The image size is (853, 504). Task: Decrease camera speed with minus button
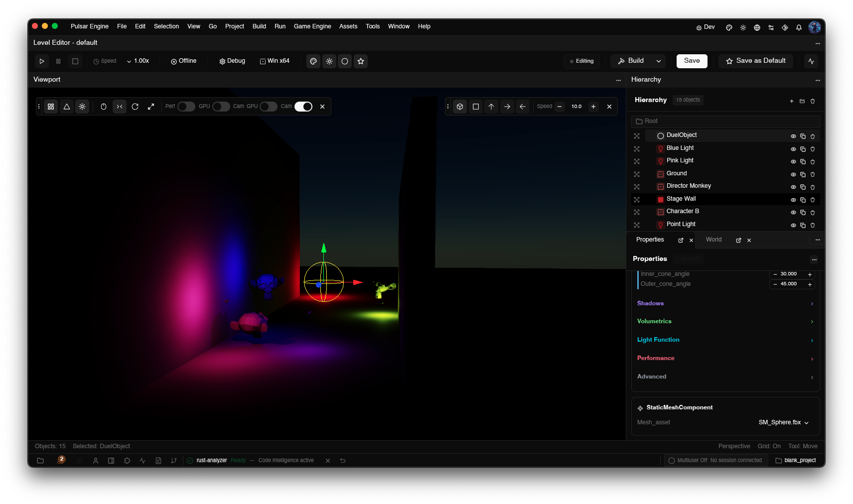(x=560, y=107)
